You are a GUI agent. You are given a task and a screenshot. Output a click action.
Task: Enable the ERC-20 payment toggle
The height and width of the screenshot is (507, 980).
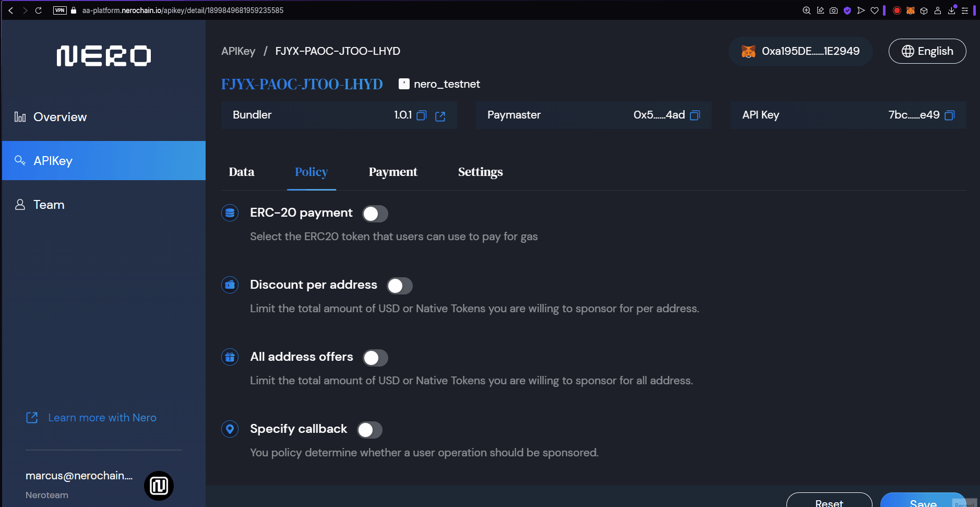coord(375,214)
